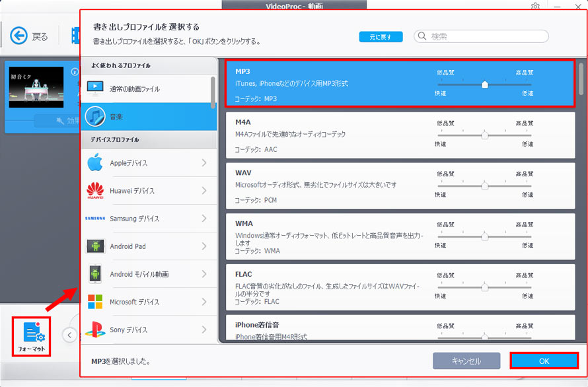Click the Microsoft Windows logo icon

point(95,302)
